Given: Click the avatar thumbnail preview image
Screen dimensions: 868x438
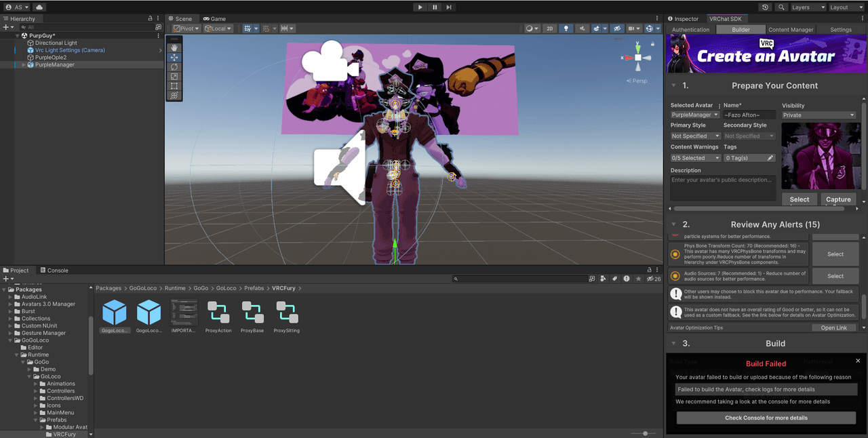Looking at the screenshot, I should coord(819,155).
